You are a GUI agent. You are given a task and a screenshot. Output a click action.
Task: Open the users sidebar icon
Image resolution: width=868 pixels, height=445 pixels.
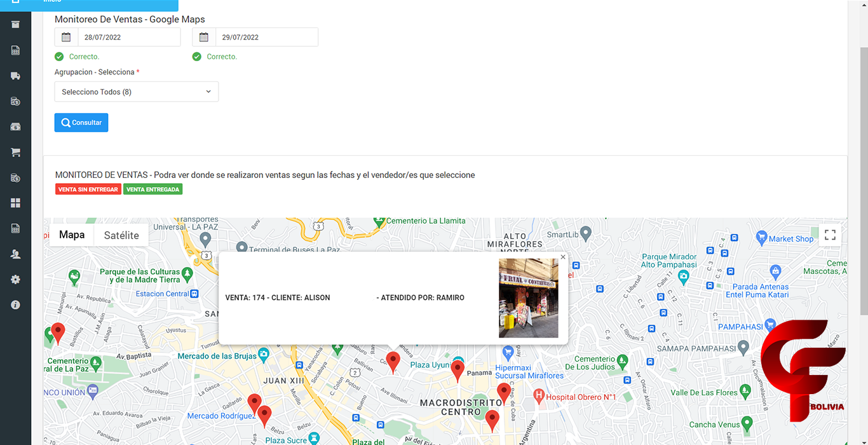coord(15,254)
